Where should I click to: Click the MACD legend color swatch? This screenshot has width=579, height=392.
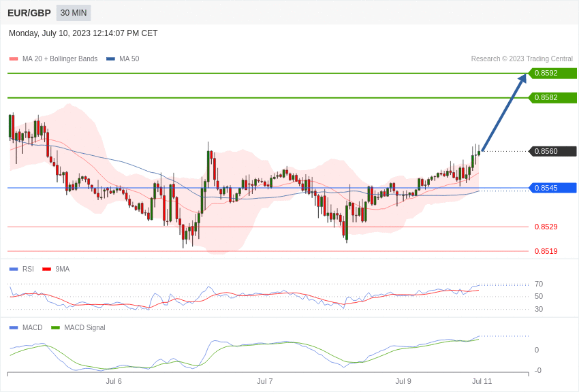coord(14,328)
